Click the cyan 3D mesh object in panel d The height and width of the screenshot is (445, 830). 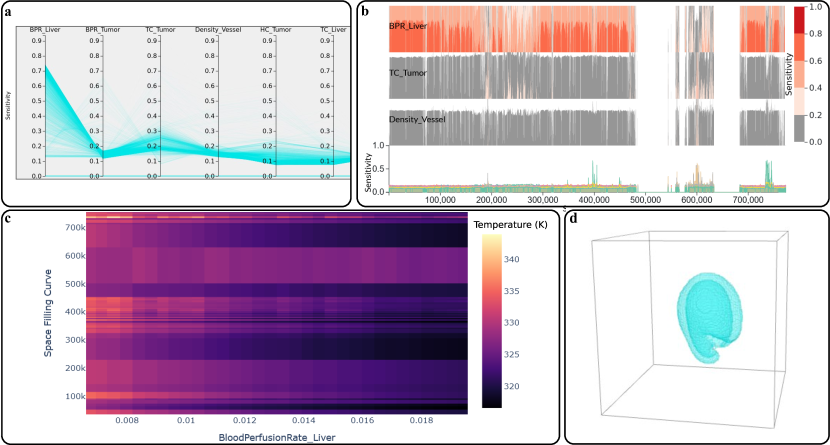(709, 317)
